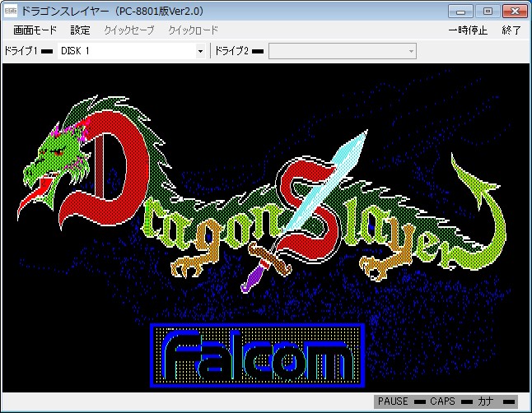This screenshot has height=413, width=532.
Task: Click the Falcom logo on game screen
Action: 258,355
